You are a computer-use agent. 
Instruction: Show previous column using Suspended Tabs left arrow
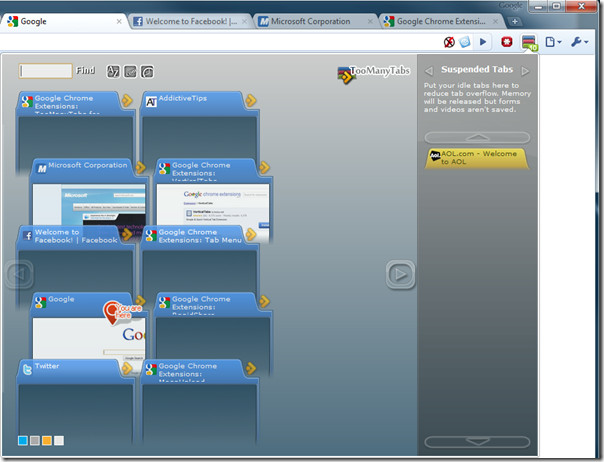click(x=429, y=71)
